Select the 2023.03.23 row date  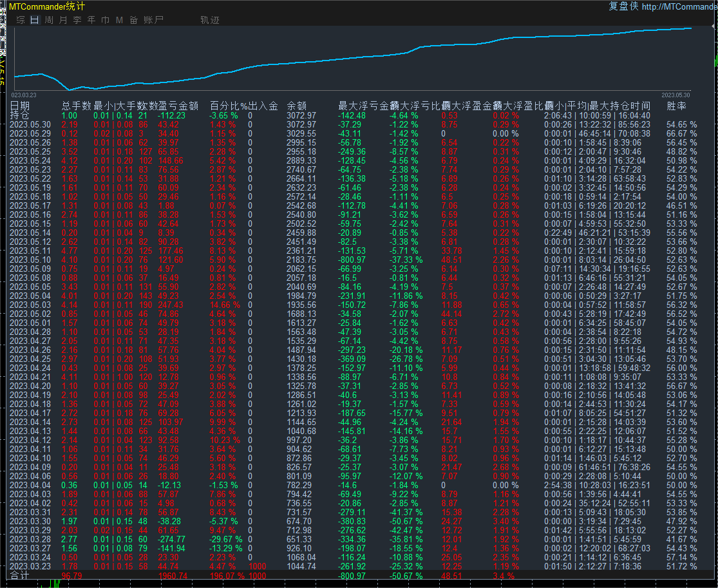point(30,566)
